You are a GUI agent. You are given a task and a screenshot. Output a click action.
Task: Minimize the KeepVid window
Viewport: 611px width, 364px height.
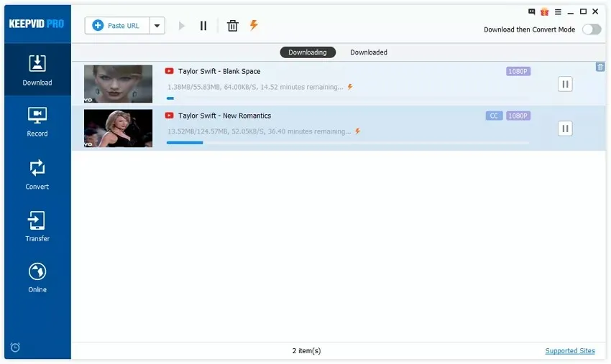tap(571, 12)
